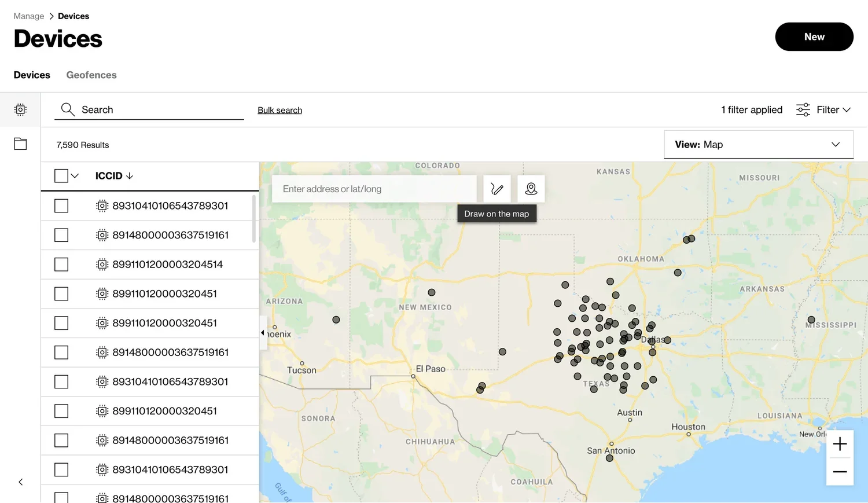868x503 pixels.
Task: Open the selection options chevron next to select-all
Action: click(x=75, y=175)
